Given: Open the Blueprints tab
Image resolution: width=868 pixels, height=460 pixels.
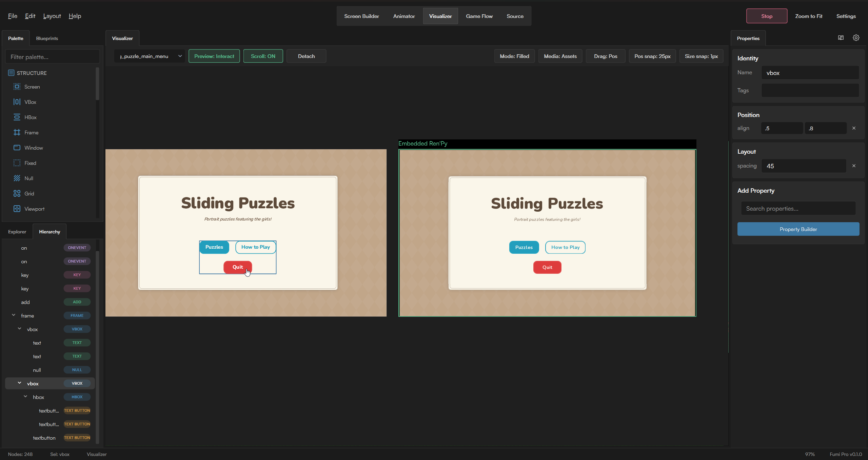Looking at the screenshot, I should pyautogui.click(x=47, y=38).
